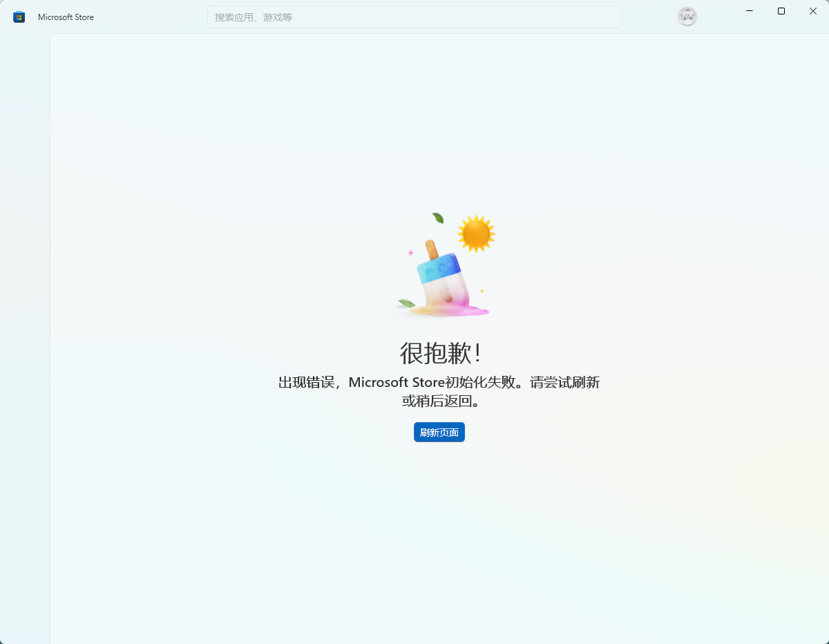Screen dimensions: 829x644
Task: Click the avatar icon next to window controls
Action: pyautogui.click(x=687, y=17)
